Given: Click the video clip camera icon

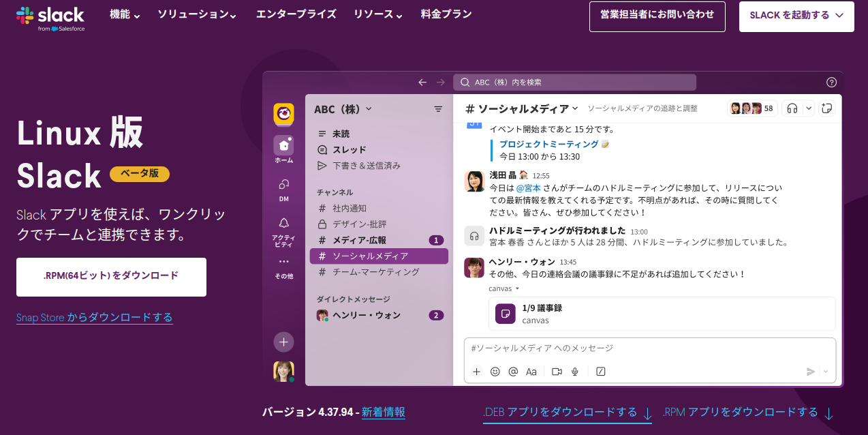Looking at the screenshot, I should tap(557, 372).
